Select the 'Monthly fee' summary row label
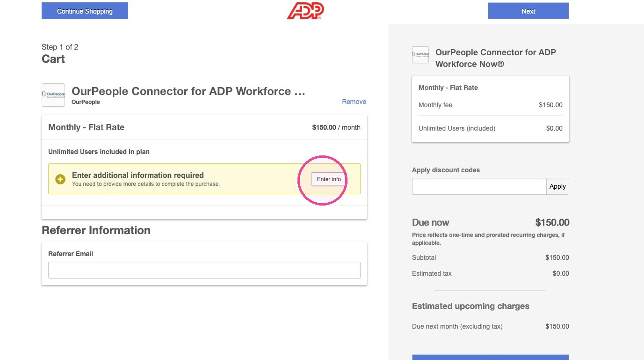This screenshot has height=360, width=644. [x=435, y=105]
